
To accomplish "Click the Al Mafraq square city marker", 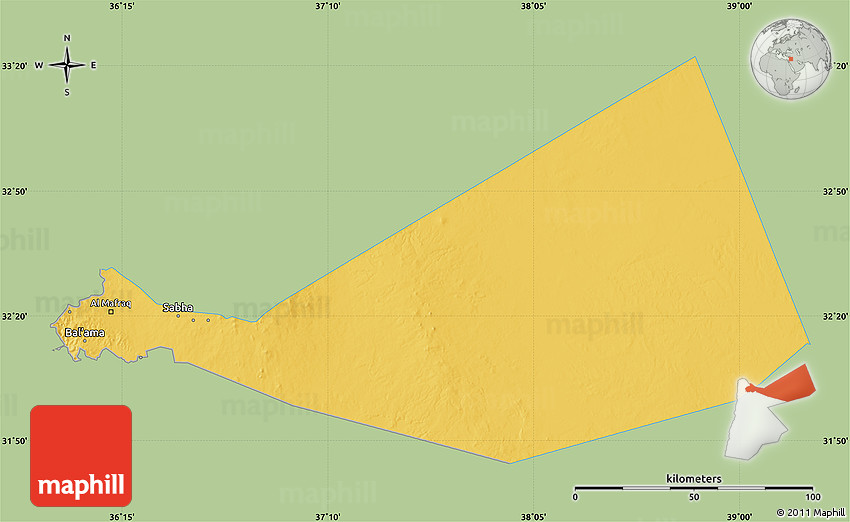I will (111, 312).
